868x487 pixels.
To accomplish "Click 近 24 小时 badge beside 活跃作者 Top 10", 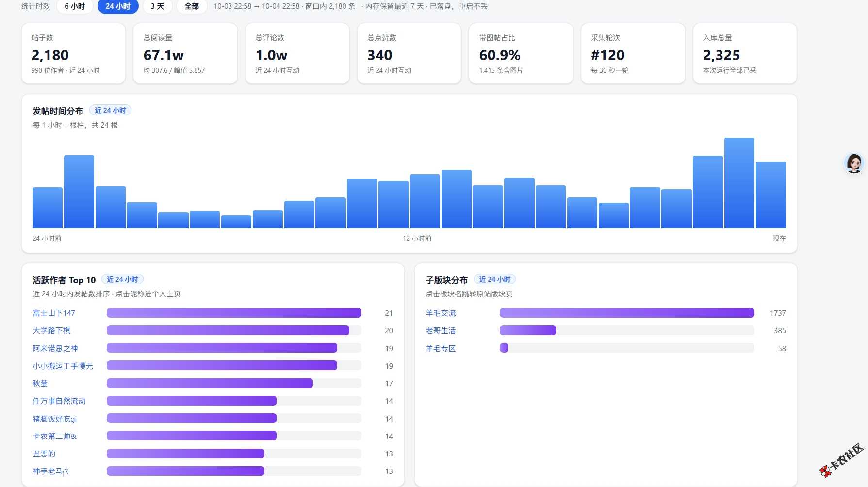I will pos(122,280).
